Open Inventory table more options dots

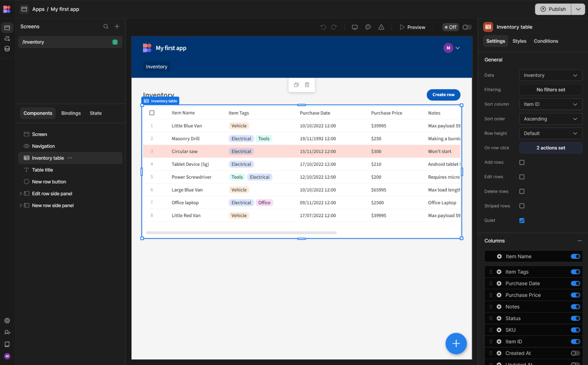pyautogui.click(x=70, y=158)
